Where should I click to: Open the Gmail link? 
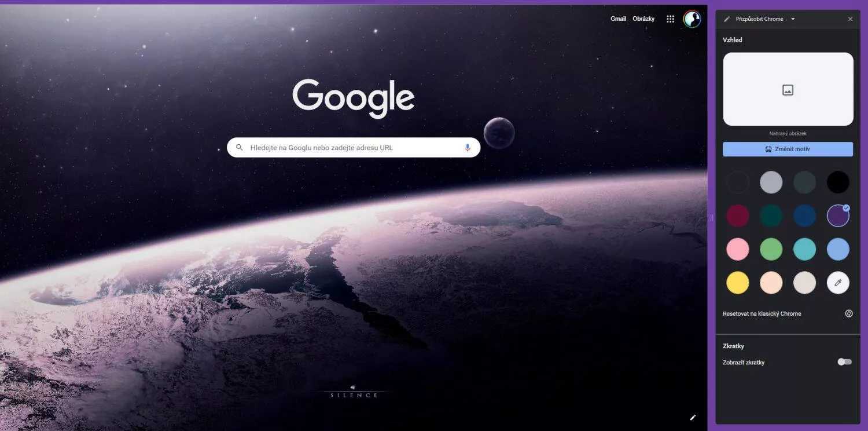pyautogui.click(x=618, y=19)
